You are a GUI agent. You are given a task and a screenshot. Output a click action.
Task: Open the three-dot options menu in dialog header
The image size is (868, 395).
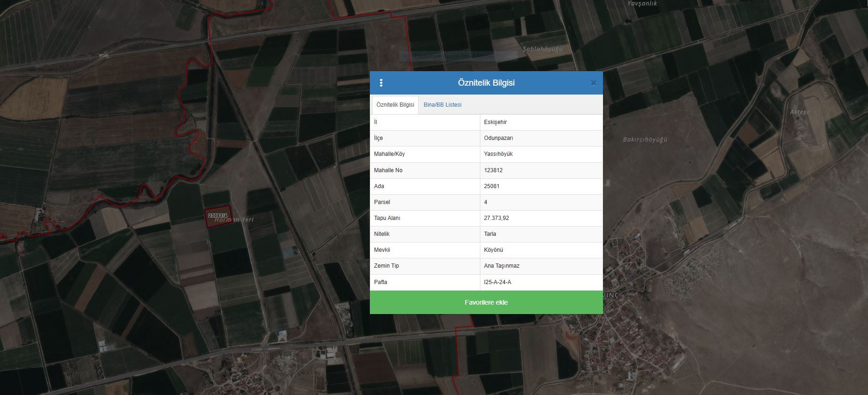tap(381, 83)
